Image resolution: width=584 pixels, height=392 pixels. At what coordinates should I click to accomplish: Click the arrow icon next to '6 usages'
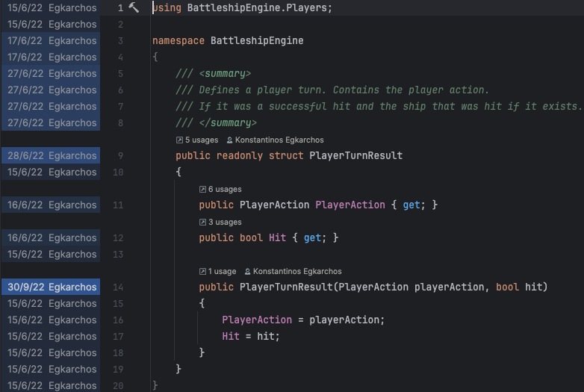[x=202, y=189]
